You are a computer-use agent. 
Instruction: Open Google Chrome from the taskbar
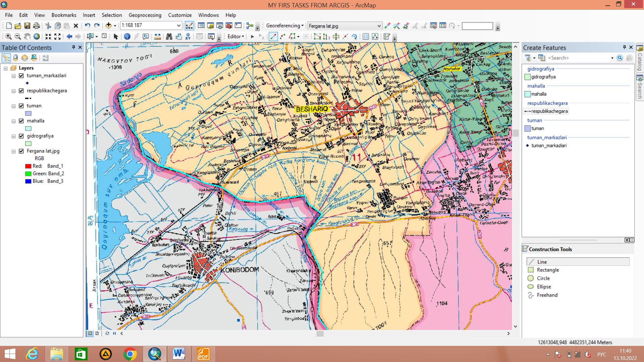[130, 354]
